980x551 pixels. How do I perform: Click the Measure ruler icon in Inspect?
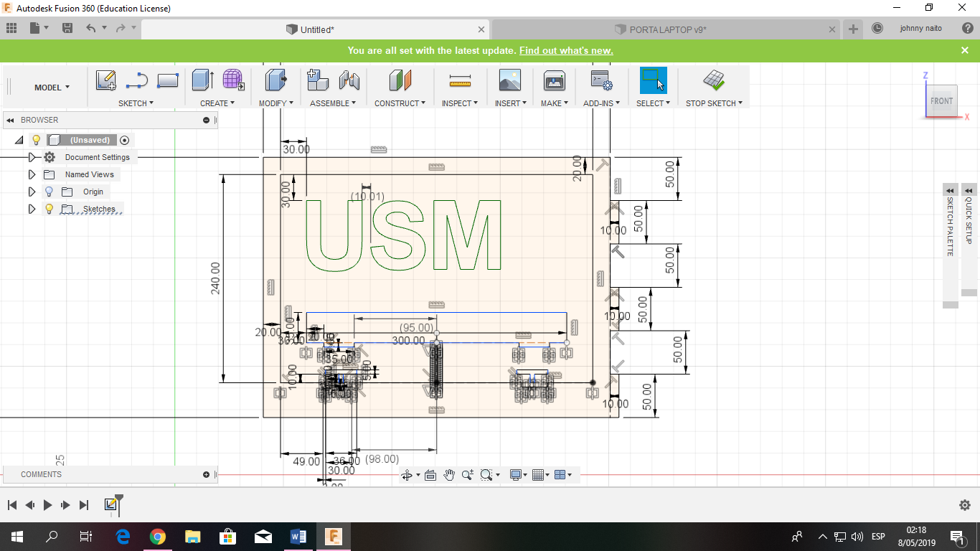(460, 80)
